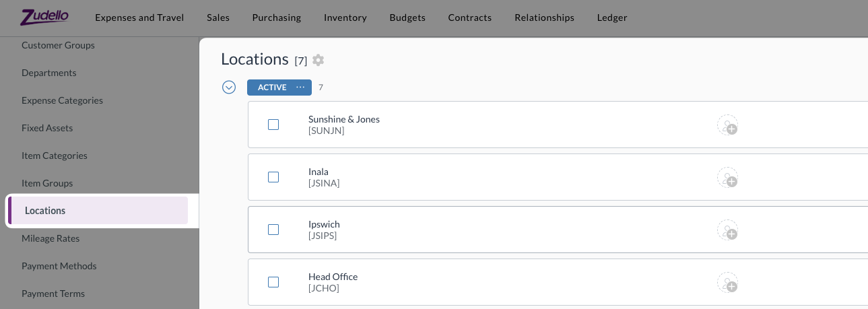
Task: Go to Departments in sidebar
Action: (x=49, y=73)
